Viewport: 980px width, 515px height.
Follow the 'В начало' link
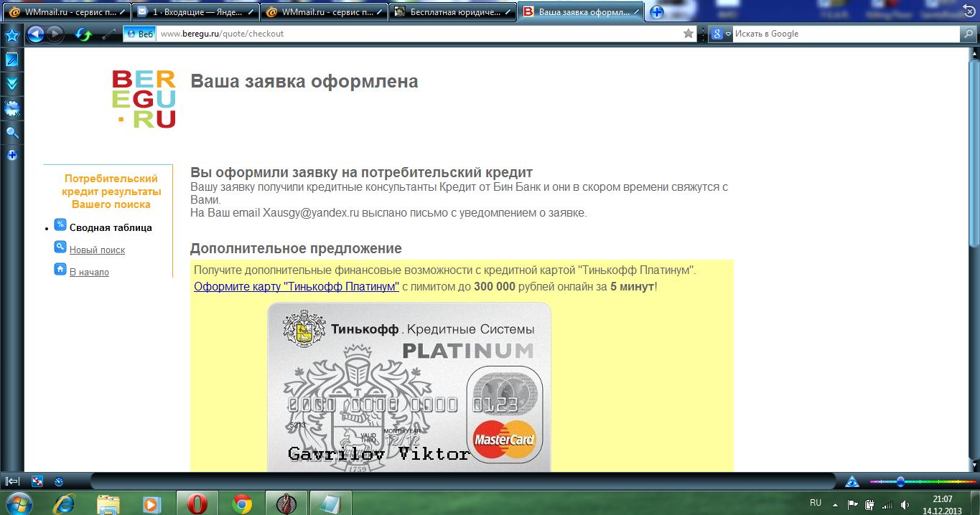click(x=89, y=272)
